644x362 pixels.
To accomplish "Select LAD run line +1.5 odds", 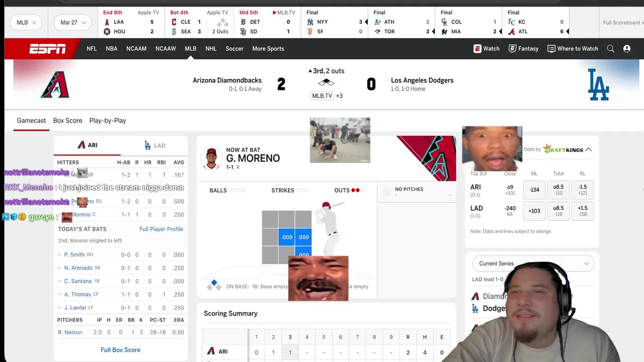I will click(583, 211).
